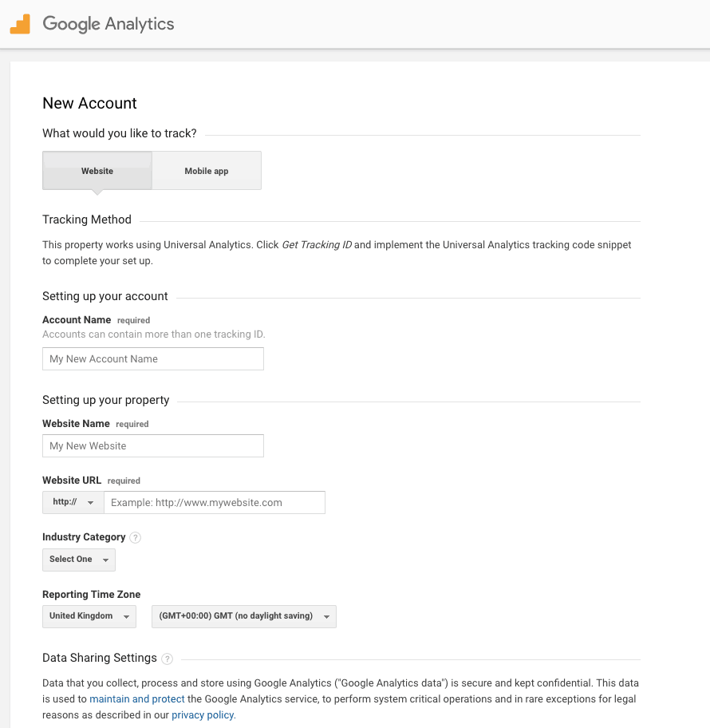Click the Website URL input field
710x728 pixels.
point(214,502)
